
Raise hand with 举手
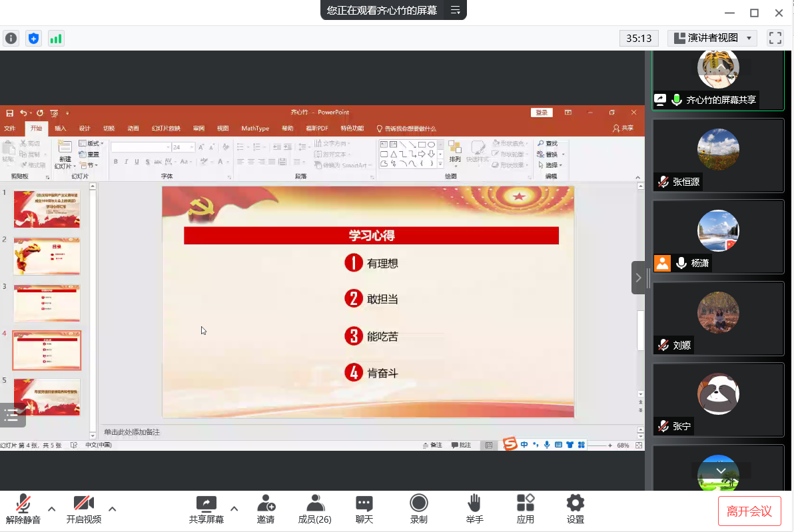tap(474, 509)
